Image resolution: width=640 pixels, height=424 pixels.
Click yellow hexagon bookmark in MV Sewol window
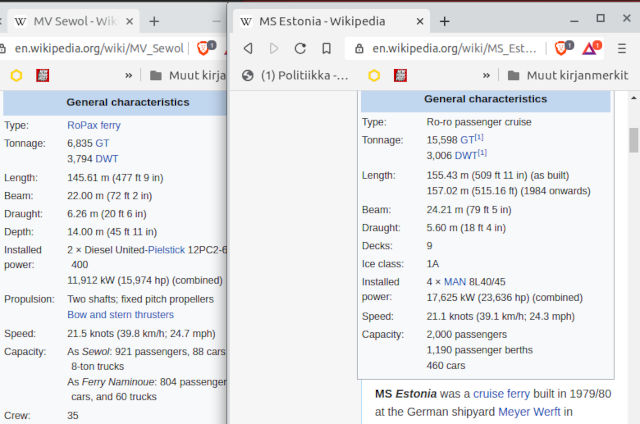tap(16, 75)
